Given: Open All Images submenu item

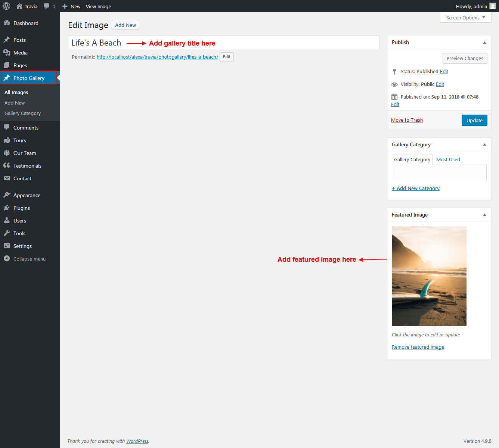Looking at the screenshot, I should coord(16,92).
